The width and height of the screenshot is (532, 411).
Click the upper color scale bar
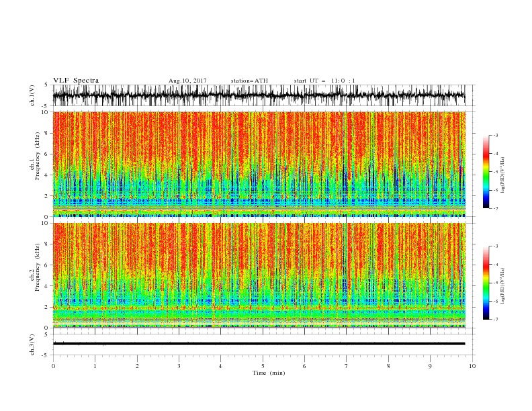coord(486,172)
